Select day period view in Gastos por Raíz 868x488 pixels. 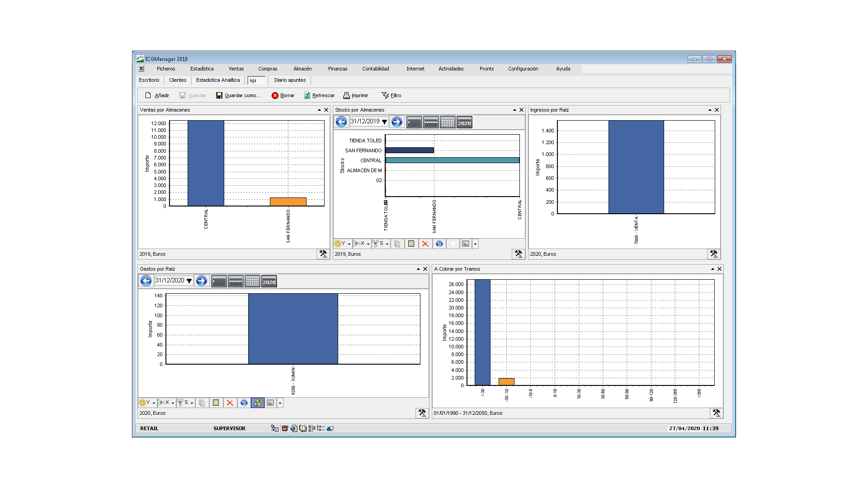coord(219,282)
